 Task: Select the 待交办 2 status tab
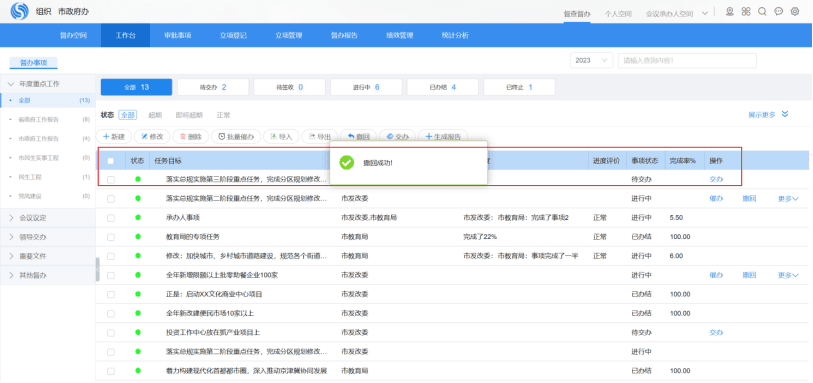(x=213, y=87)
